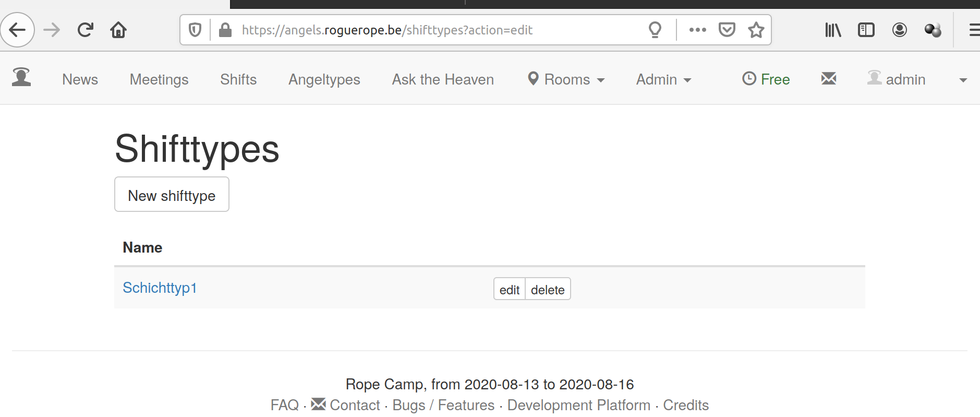Go to the browser home page icon
This screenshot has height=417, width=980.
[x=118, y=30]
